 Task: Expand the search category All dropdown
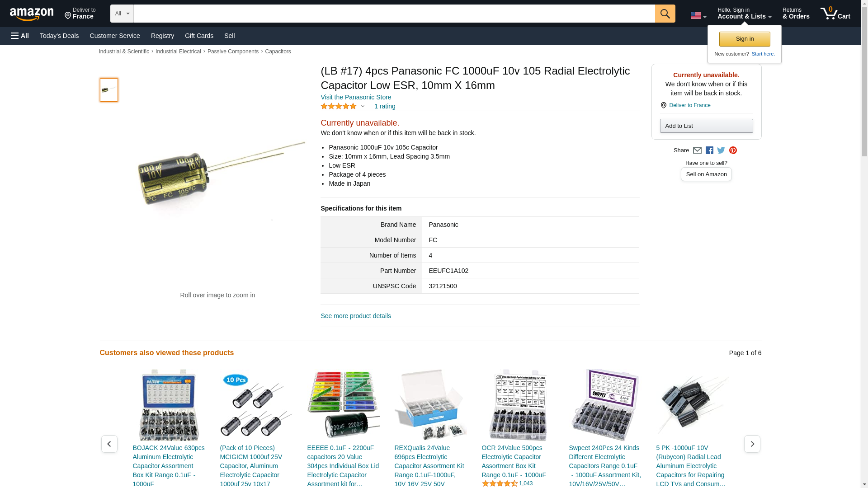pyautogui.click(x=122, y=14)
